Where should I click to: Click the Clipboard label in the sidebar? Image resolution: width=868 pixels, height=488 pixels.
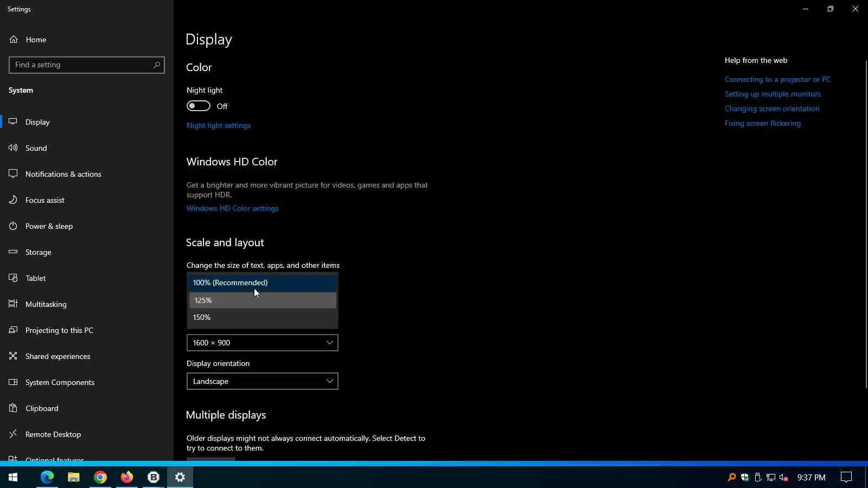click(x=42, y=408)
